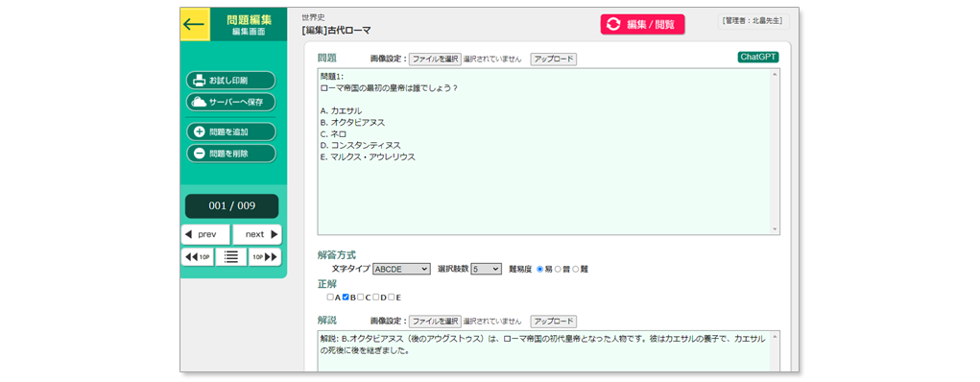Choose file for question image
Screen dimensions: 980x382
435,59
